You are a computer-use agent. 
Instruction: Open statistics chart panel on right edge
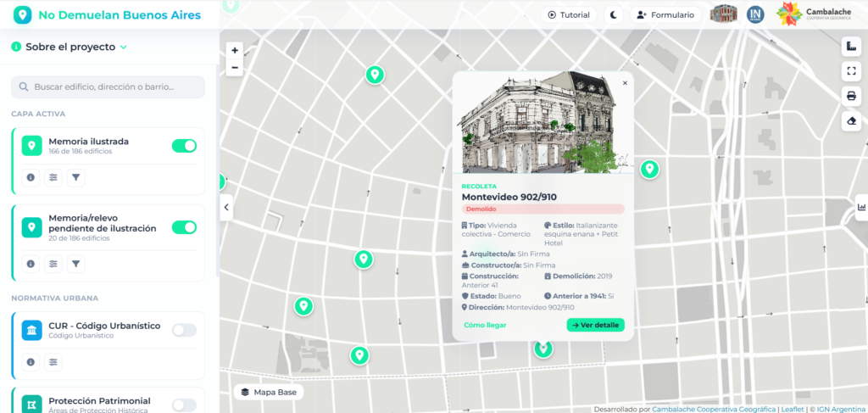coord(861,207)
